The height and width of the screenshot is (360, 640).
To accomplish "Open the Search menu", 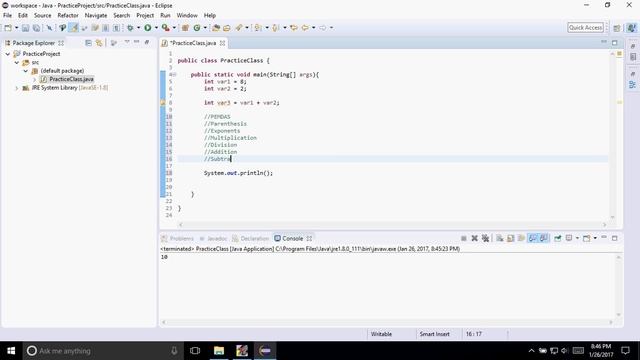I will point(122,16).
